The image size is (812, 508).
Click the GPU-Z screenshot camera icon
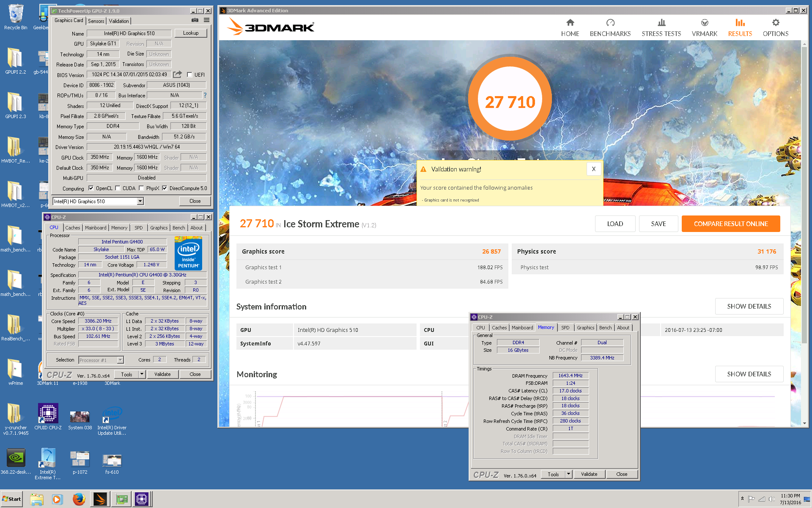click(x=195, y=20)
